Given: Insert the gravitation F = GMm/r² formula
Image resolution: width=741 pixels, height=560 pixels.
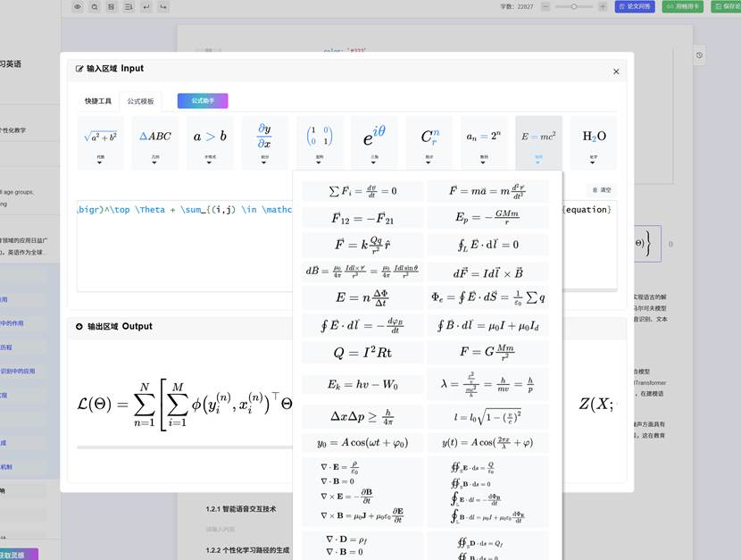Looking at the screenshot, I should point(487,353).
